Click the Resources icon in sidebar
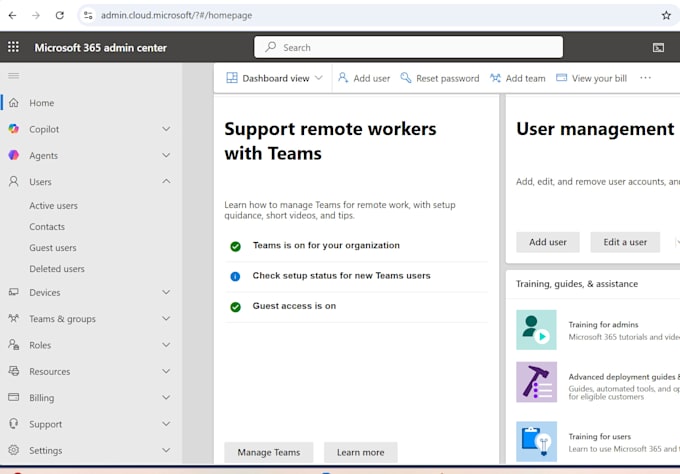The height and width of the screenshot is (474, 680). point(14,371)
